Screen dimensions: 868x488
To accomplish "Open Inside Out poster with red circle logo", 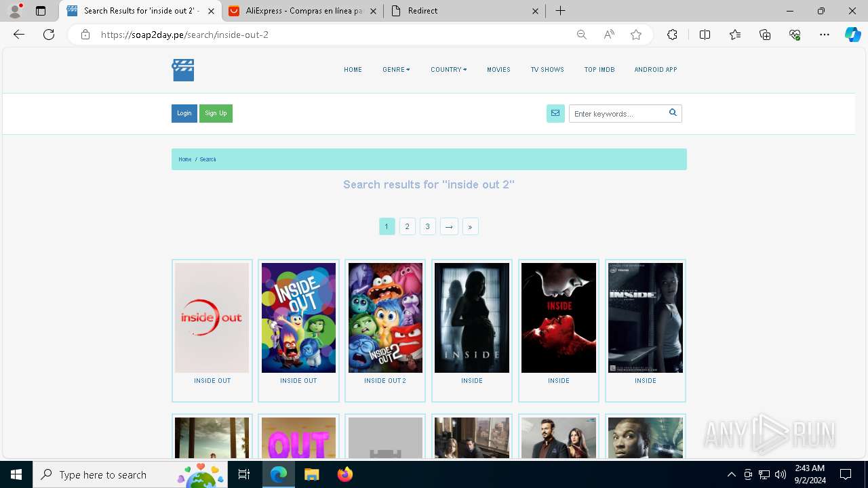I will [x=212, y=318].
